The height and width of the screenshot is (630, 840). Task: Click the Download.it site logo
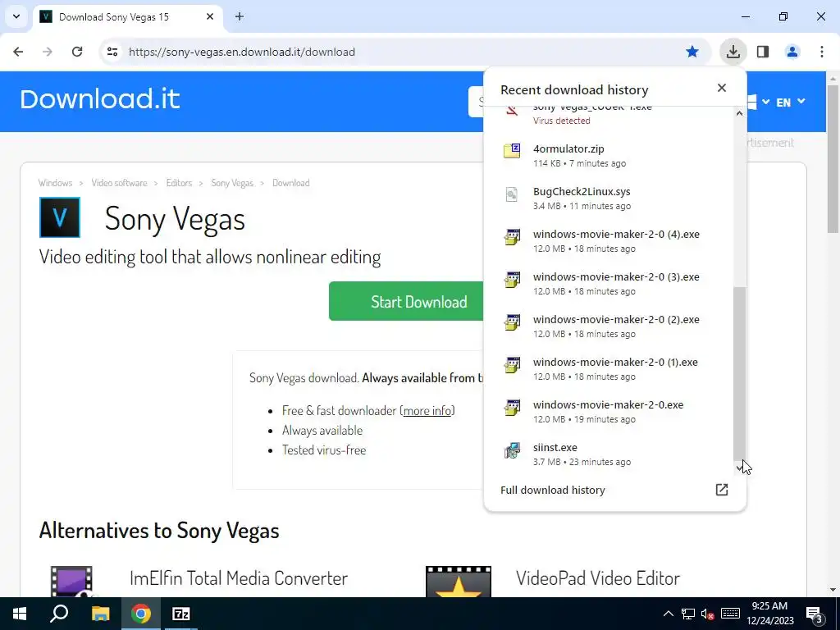click(x=99, y=99)
